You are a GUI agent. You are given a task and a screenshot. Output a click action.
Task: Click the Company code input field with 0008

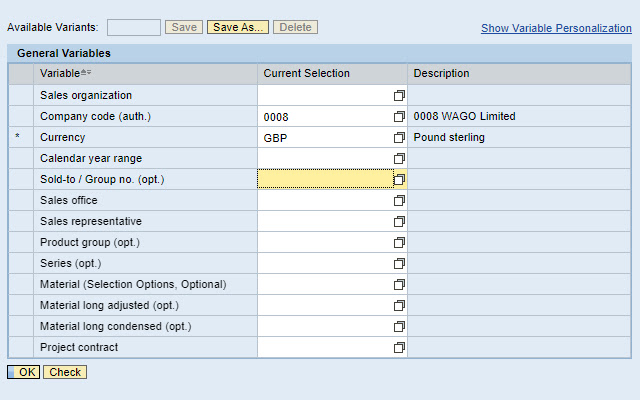[323, 117]
